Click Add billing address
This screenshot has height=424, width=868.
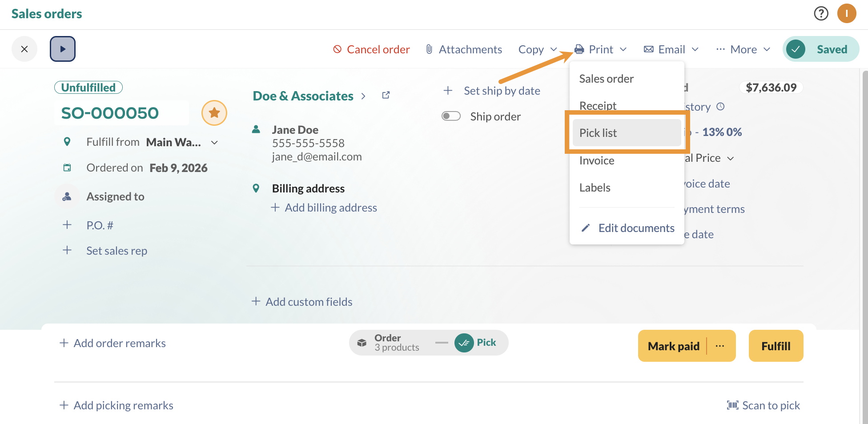[x=331, y=207]
